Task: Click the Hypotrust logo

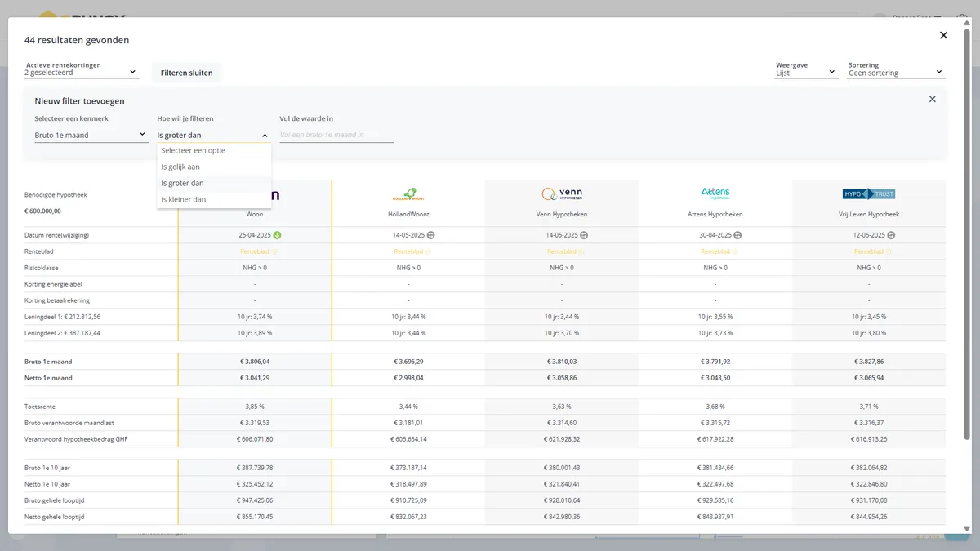Action: 869,193
